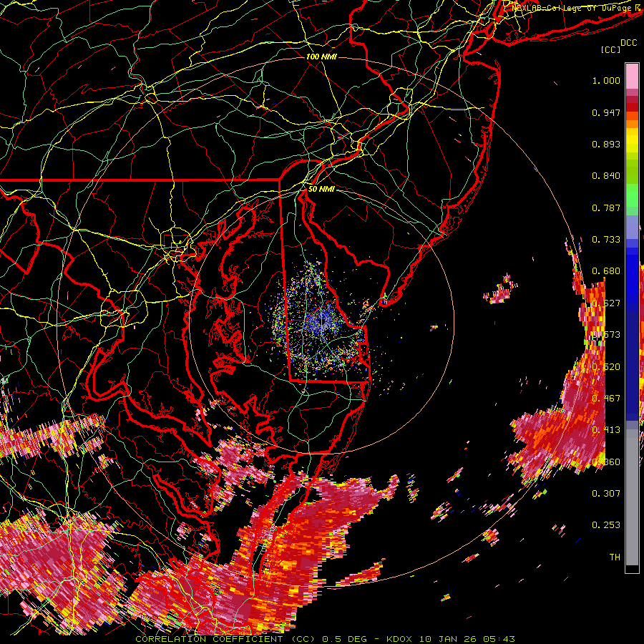Viewport: 644px width, 644px height.
Task: Click the 0.680 value on the scale
Action: coord(606,271)
